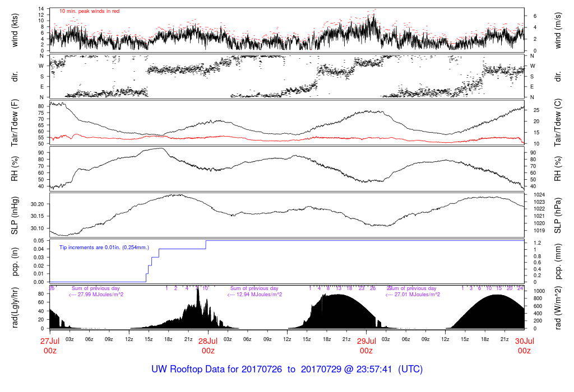Click the '1024' hPa tick value
Image resolution: width=574 pixels, height=392 pixels.
coord(540,194)
